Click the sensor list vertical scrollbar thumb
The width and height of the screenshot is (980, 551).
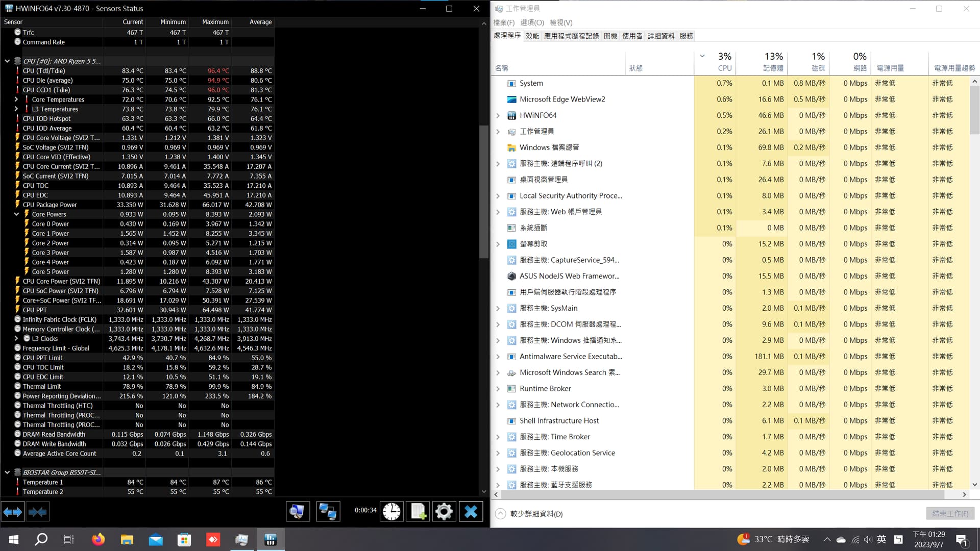(483, 191)
